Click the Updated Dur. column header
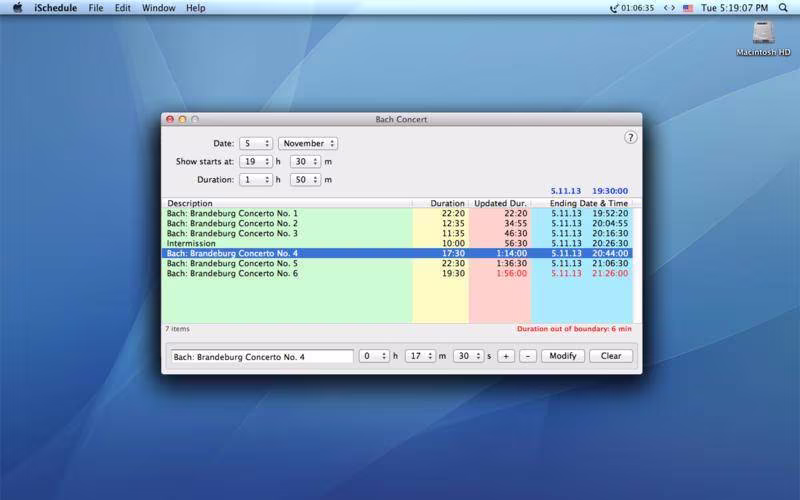 pos(500,203)
